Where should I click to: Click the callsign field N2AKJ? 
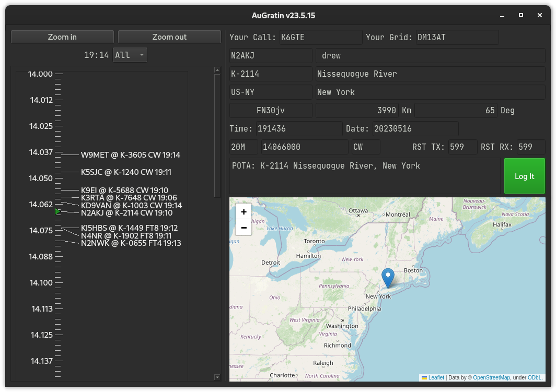(271, 56)
